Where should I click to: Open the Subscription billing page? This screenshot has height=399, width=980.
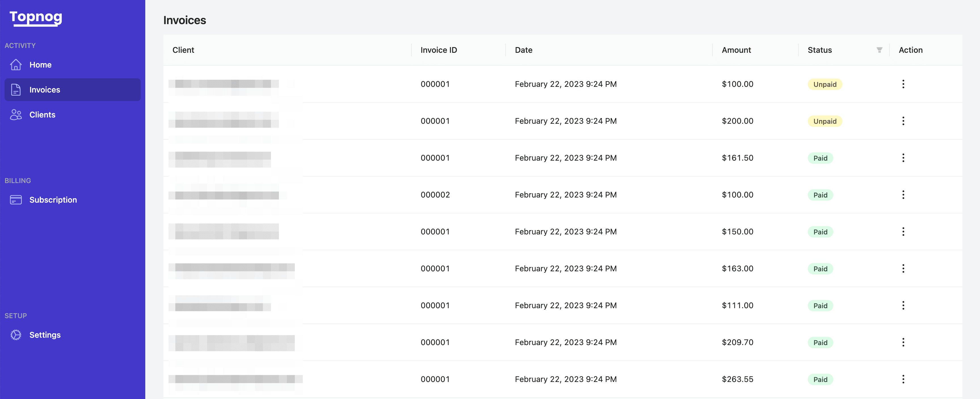(53, 200)
